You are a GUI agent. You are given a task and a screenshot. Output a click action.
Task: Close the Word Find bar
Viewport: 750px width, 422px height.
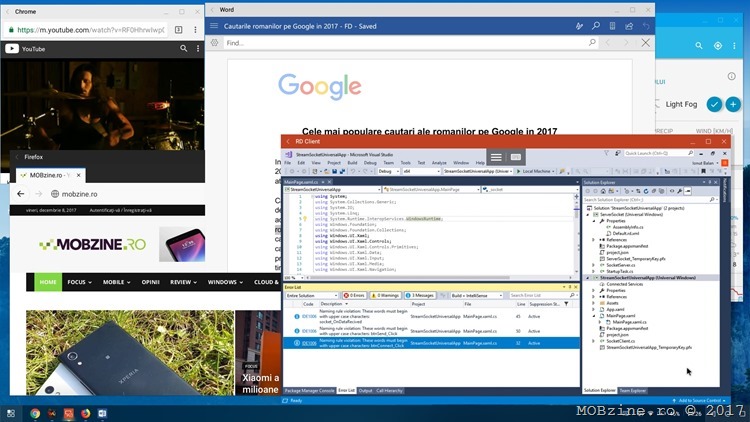coord(646,43)
